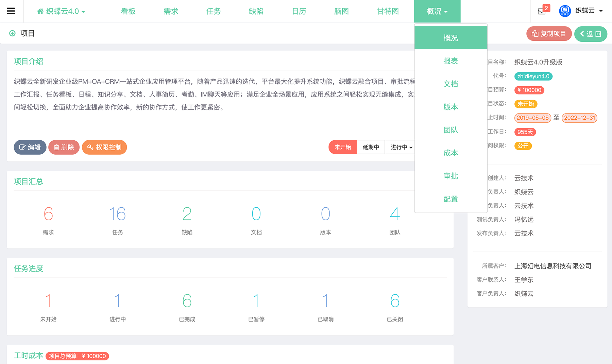Click the 工时成本 section heading
This screenshot has width=612, height=364.
[x=29, y=356]
